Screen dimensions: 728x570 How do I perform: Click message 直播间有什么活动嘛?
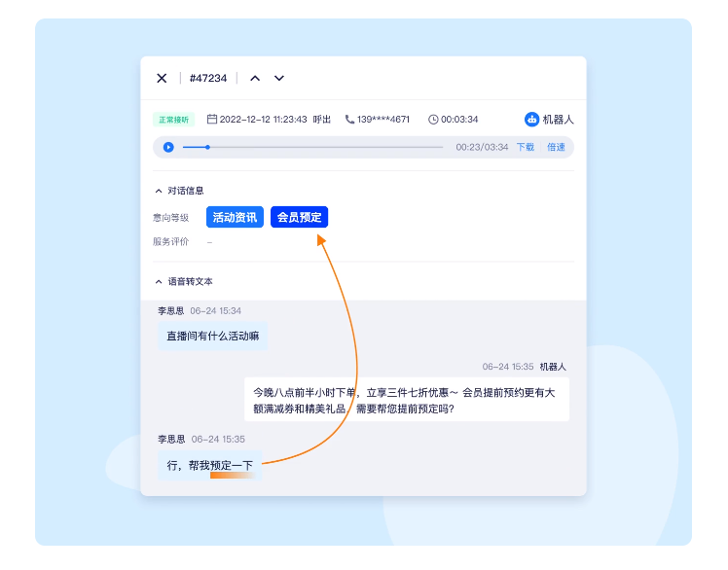[212, 336]
